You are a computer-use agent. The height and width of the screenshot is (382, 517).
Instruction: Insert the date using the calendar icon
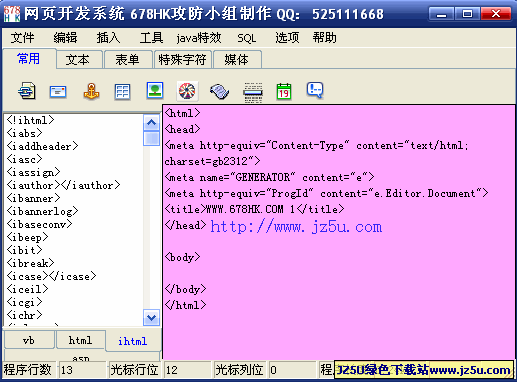pyautogui.click(x=284, y=91)
